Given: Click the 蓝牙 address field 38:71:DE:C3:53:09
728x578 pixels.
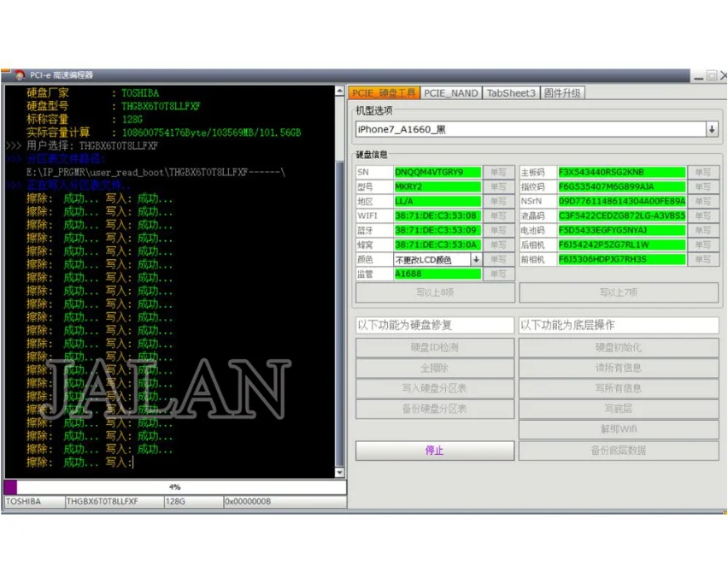Looking at the screenshot, I should point(437,231).
